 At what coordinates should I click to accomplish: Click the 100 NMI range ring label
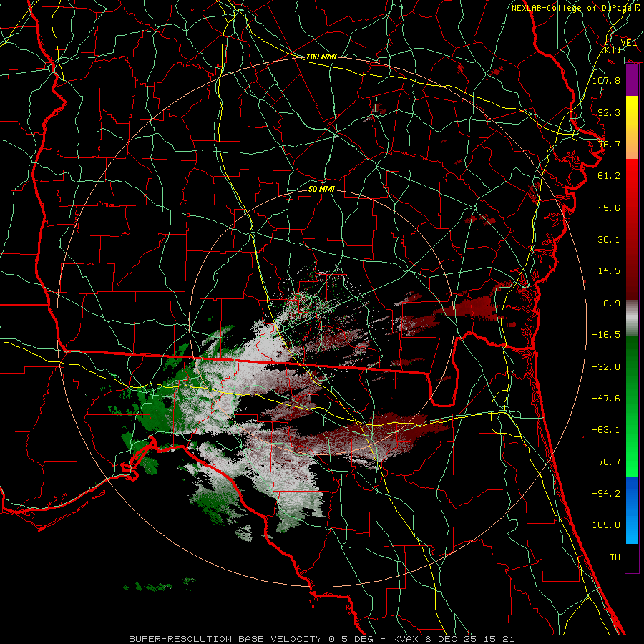tap(321, 57)
